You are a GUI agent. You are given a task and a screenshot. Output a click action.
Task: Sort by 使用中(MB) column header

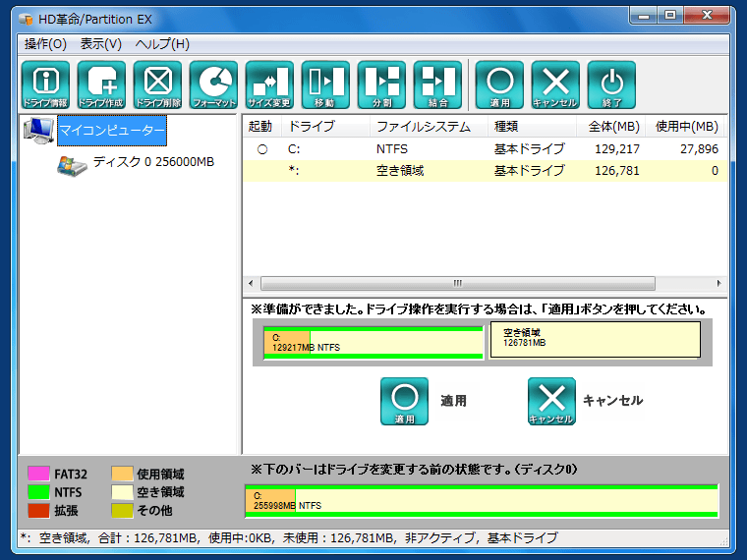(x=686, y=126)
